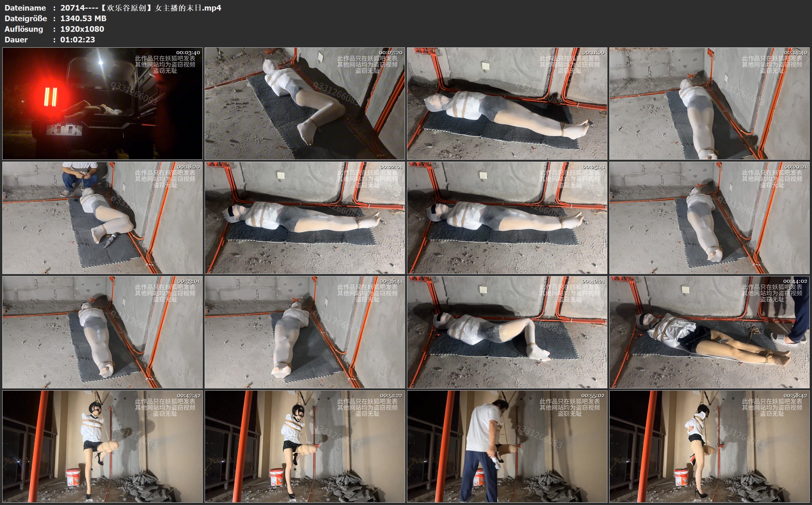Select the frame timestamped 00:22:01
This screenshot has width=812, height=505.
click(305, 218)
